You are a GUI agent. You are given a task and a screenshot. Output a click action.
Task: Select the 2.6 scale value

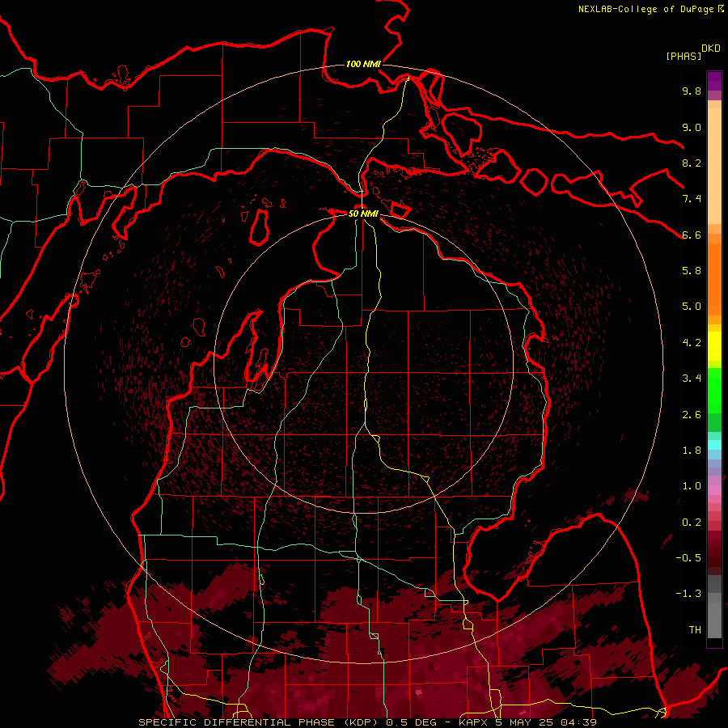[692, 414]
